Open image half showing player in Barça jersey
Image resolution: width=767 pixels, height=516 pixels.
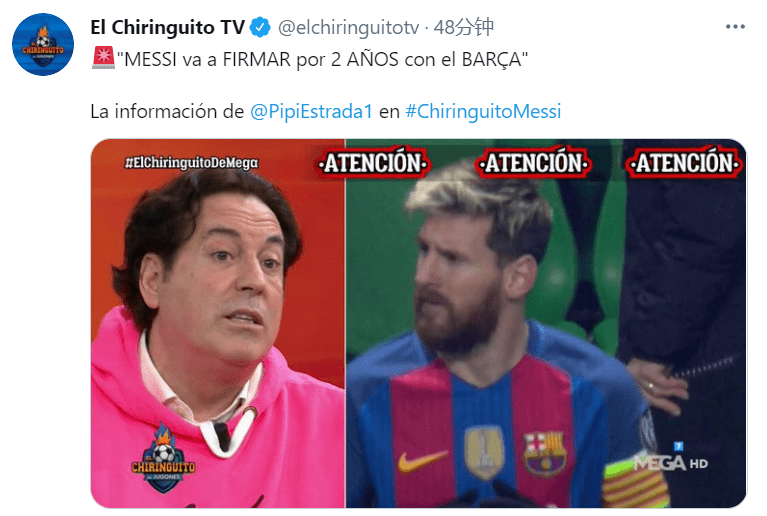click(546, 323)
